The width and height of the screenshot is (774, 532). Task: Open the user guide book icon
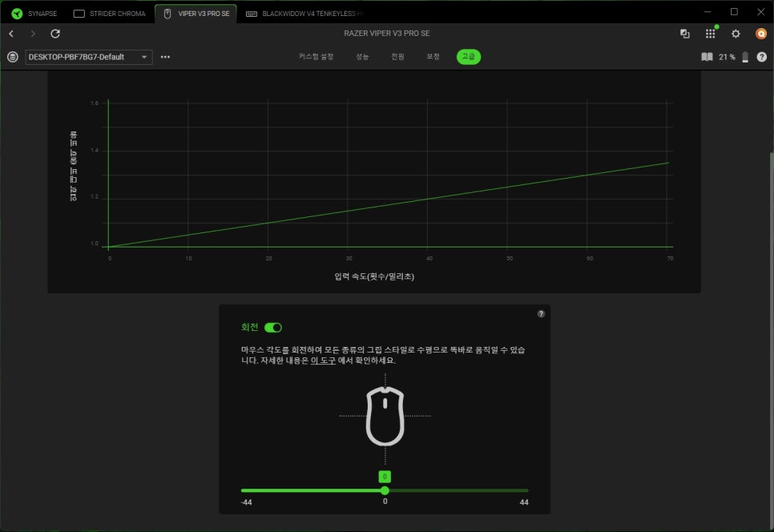[707, 57]
